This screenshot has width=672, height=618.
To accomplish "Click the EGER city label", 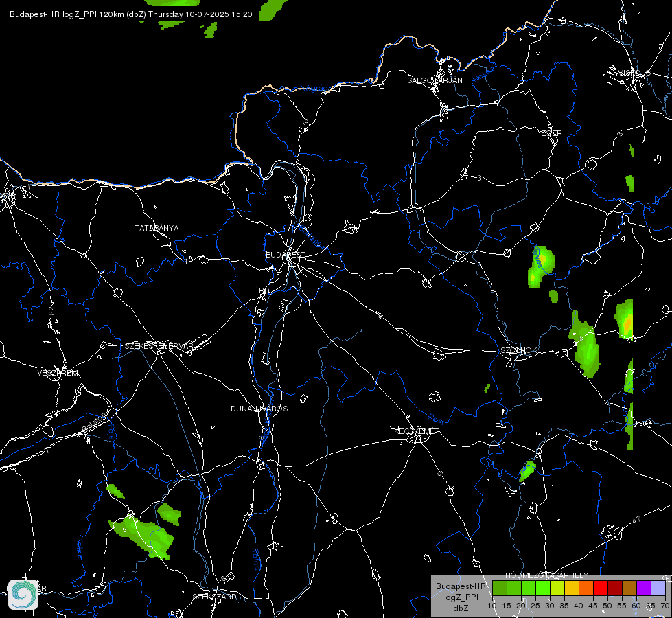I will click(x=551, y=133).
